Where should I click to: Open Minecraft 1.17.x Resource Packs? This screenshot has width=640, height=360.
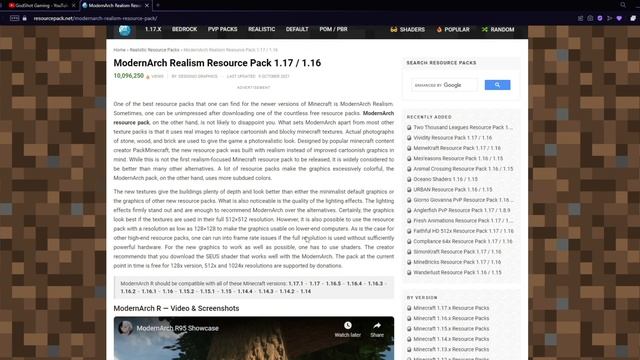(x=451, y=308)
